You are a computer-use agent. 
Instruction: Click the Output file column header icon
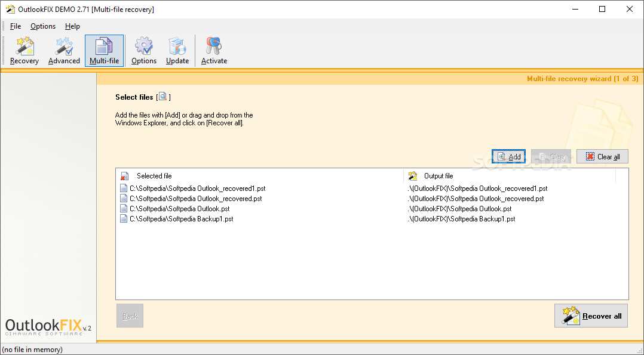(x=413, y=176)
